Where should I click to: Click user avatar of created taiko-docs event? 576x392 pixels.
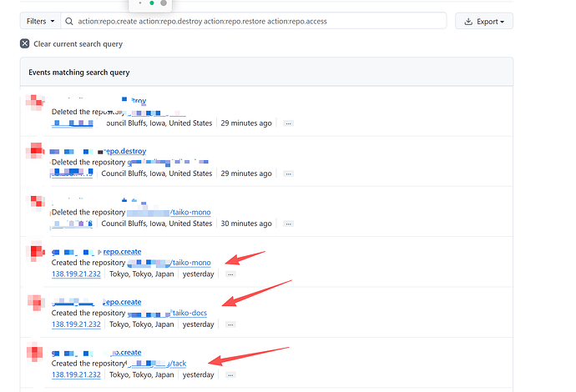point(36,303)
